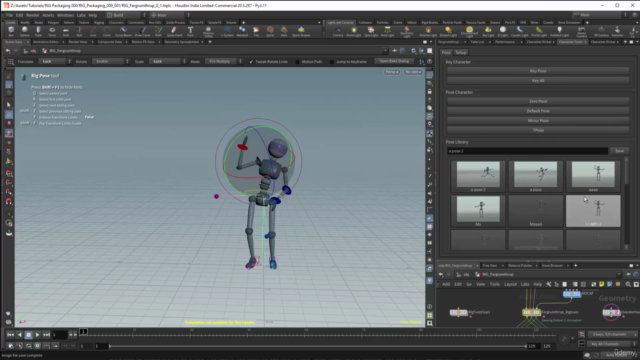Add an Environment Light from the shelf
This screenshot has height=360, width=640.
[469, 31]
